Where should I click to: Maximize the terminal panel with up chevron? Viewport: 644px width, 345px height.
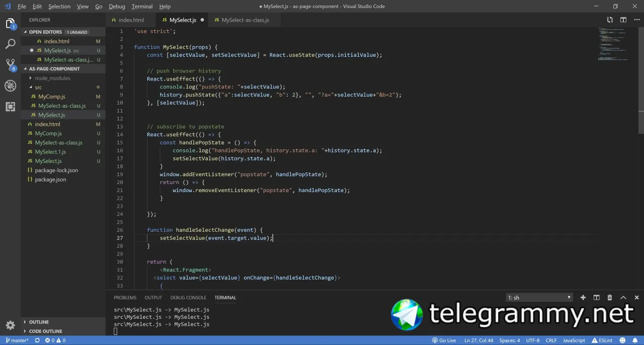tap(623, 298)
